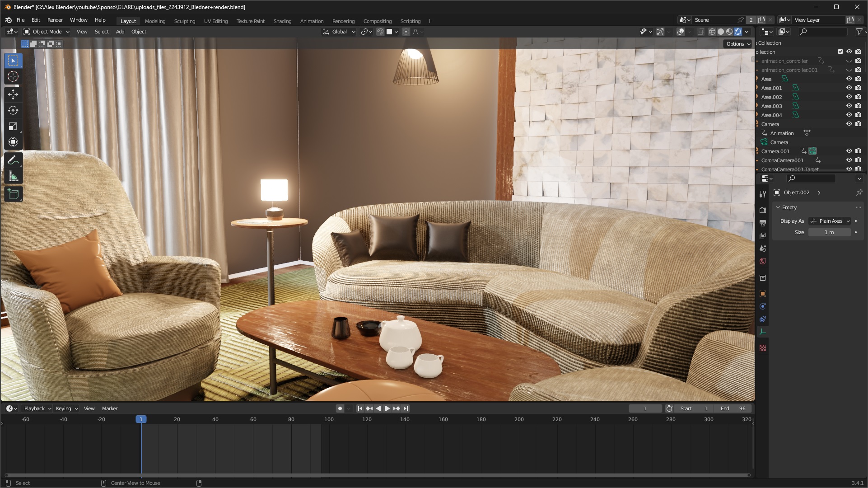This screenshot has width=868, height=488.
Task: Open the Object Mode dropdown
Action: pos(47,32)
